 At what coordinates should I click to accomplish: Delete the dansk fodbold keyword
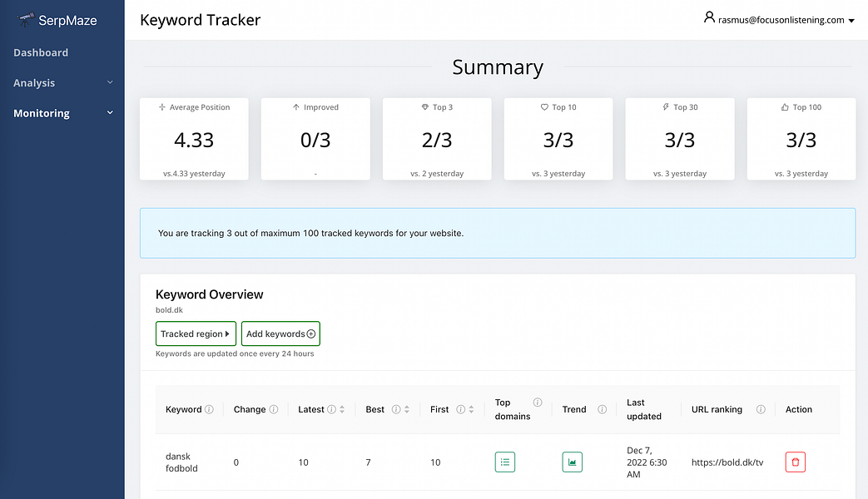tap(796, 462)
